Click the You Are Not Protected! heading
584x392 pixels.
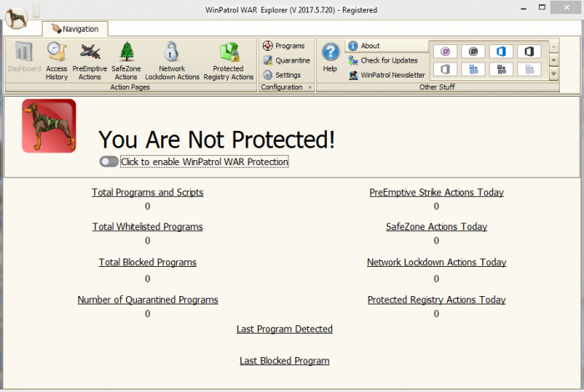[x=216, y=139]
